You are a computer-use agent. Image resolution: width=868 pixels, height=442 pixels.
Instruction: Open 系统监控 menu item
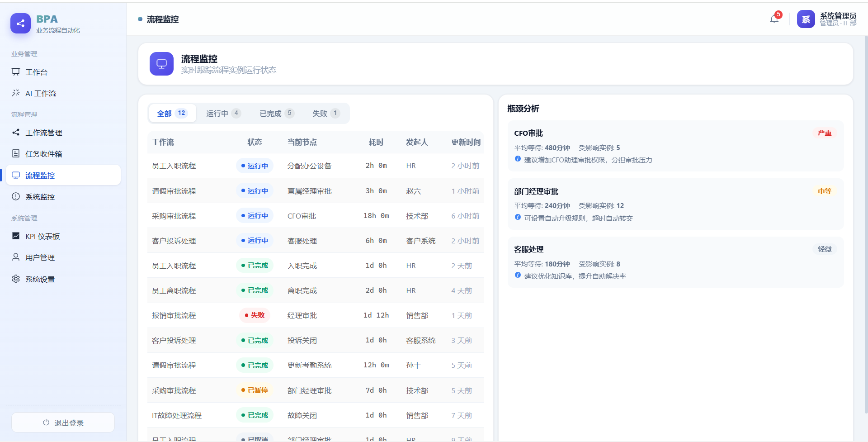[63, 197]
